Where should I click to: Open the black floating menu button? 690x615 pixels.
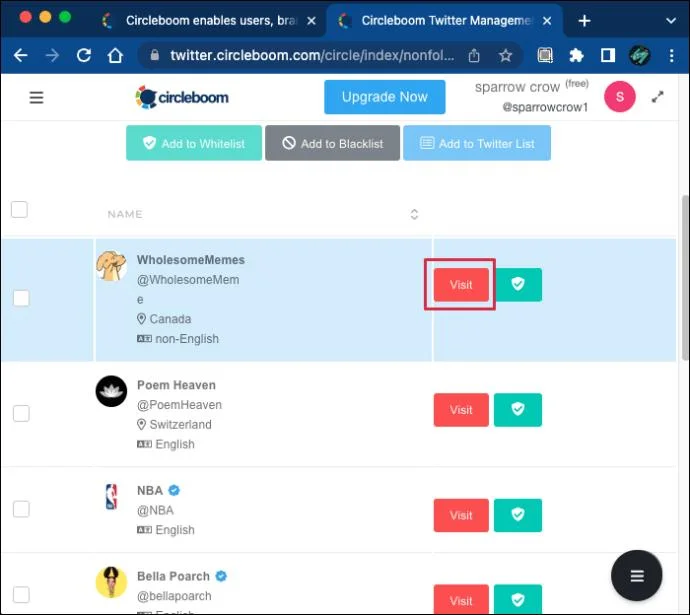tap(636, 575)
